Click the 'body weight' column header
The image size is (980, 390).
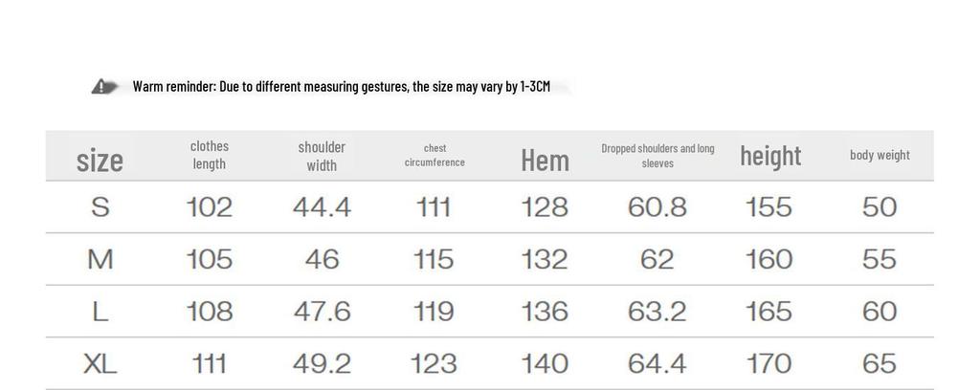[x=880, y=155]
